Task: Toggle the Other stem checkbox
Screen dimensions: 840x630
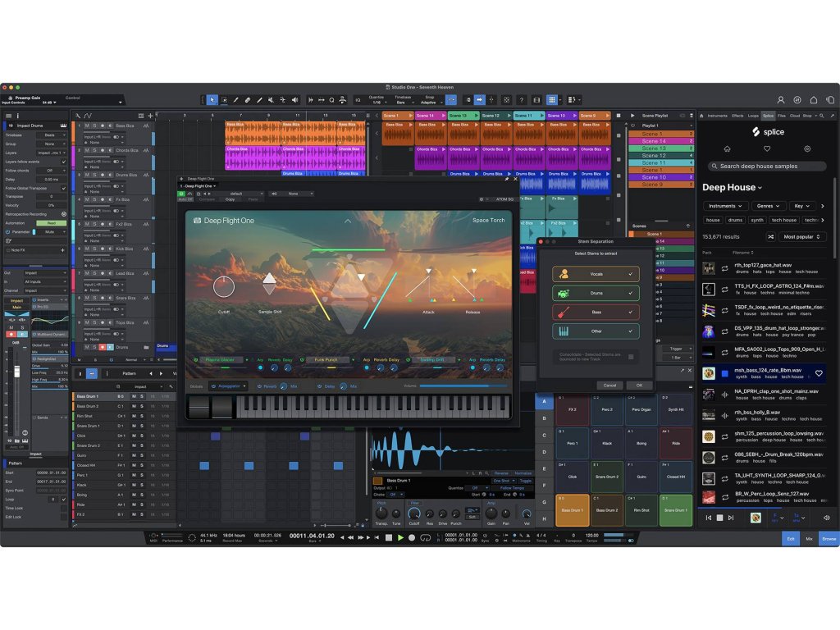Action: tap(631, 331)
